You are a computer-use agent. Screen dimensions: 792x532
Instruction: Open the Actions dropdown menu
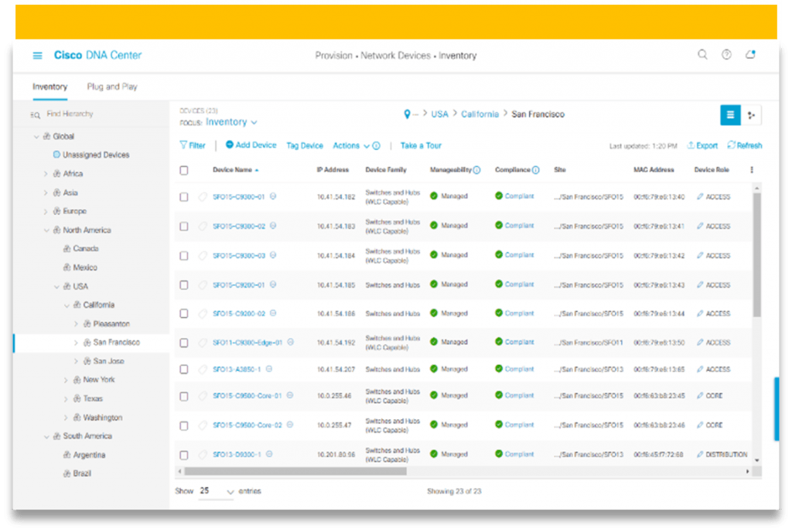point(346,145)
